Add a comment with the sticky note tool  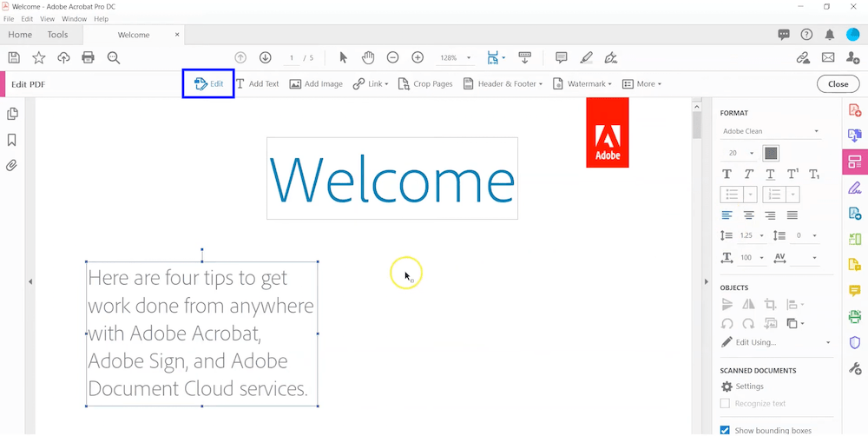562,57
